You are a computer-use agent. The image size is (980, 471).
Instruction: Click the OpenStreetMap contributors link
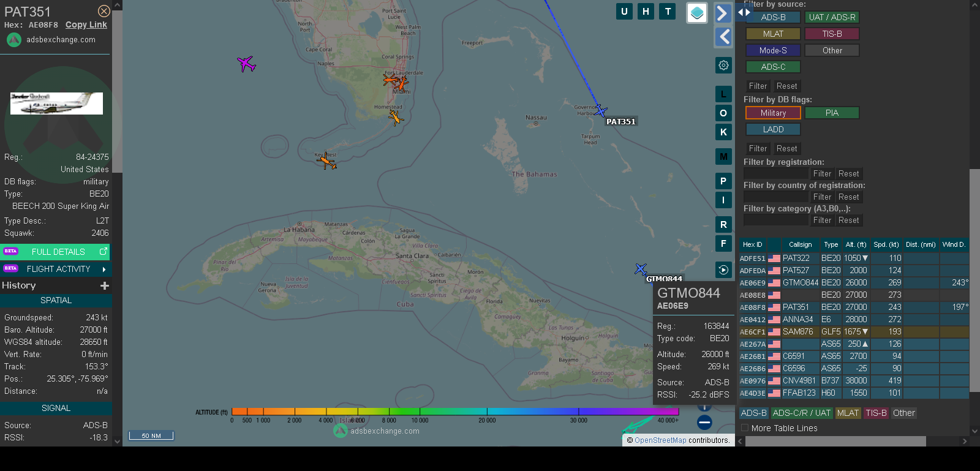coord(660,440)
